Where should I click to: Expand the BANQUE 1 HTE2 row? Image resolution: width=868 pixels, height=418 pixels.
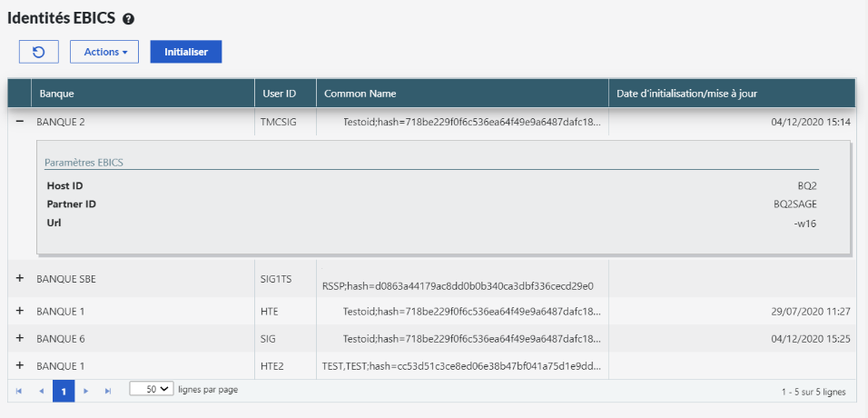coord(20,365)
